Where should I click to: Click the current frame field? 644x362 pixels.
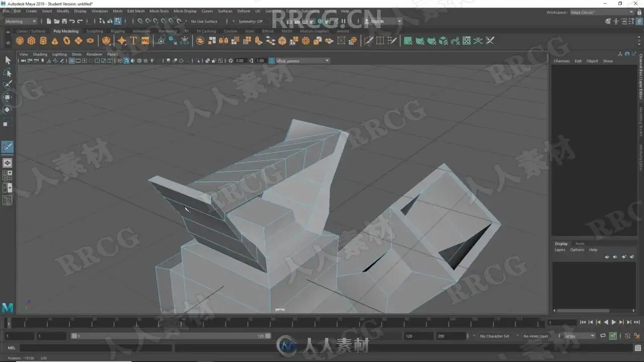coord(562,322)
